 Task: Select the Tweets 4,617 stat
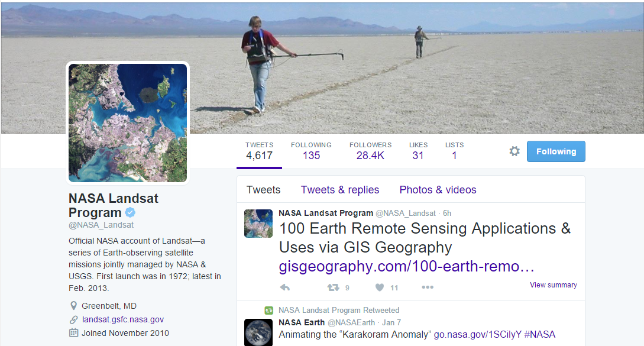(x=259, y=151)
